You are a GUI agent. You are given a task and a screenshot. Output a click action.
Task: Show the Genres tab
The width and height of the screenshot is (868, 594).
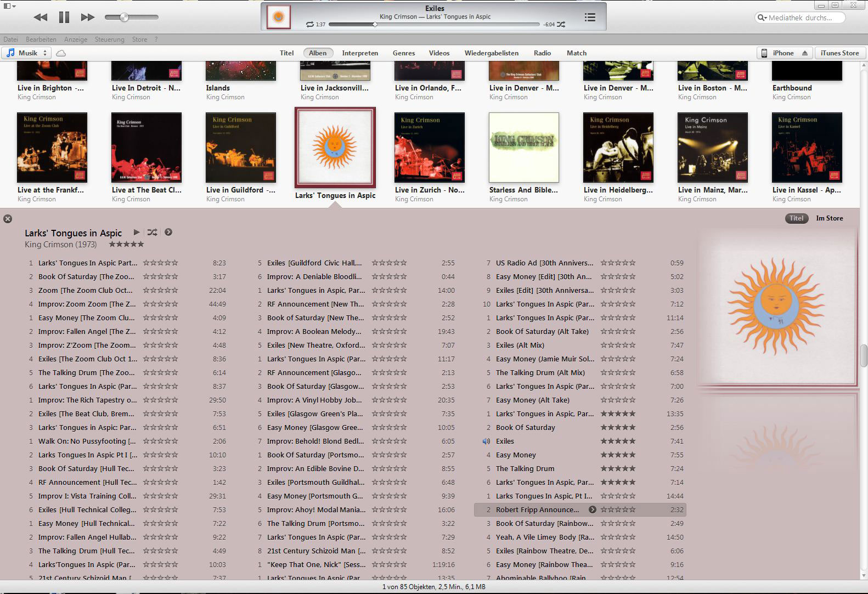[404, 53]
